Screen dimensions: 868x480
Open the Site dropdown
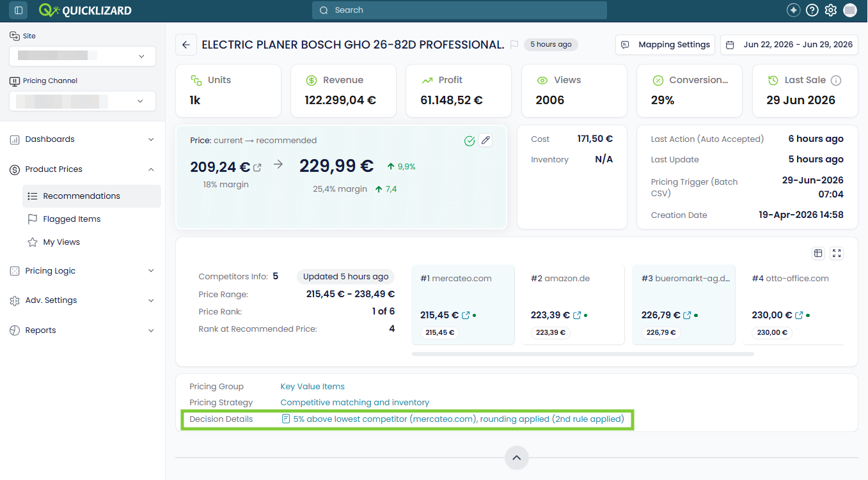click(x=83, y=56)
